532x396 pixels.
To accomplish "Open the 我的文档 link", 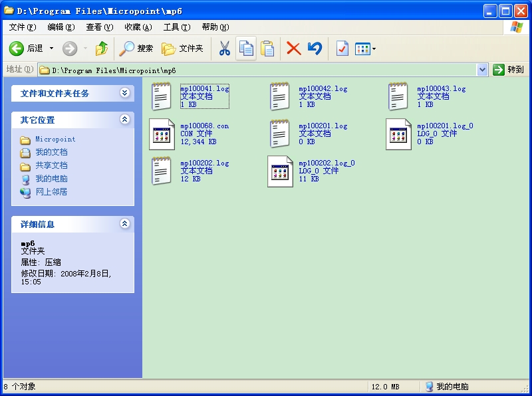I will tap(51, 152).
